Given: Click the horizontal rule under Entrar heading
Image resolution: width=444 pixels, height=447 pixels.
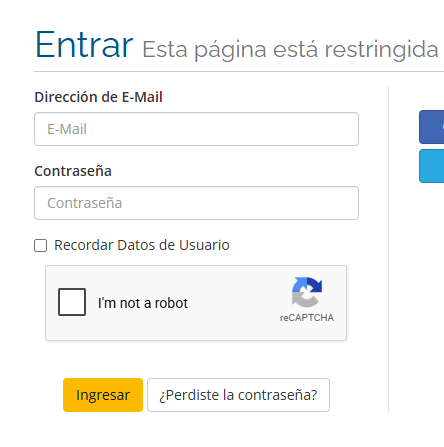Looking at the screenshot, I should click(x=239, y=71).
